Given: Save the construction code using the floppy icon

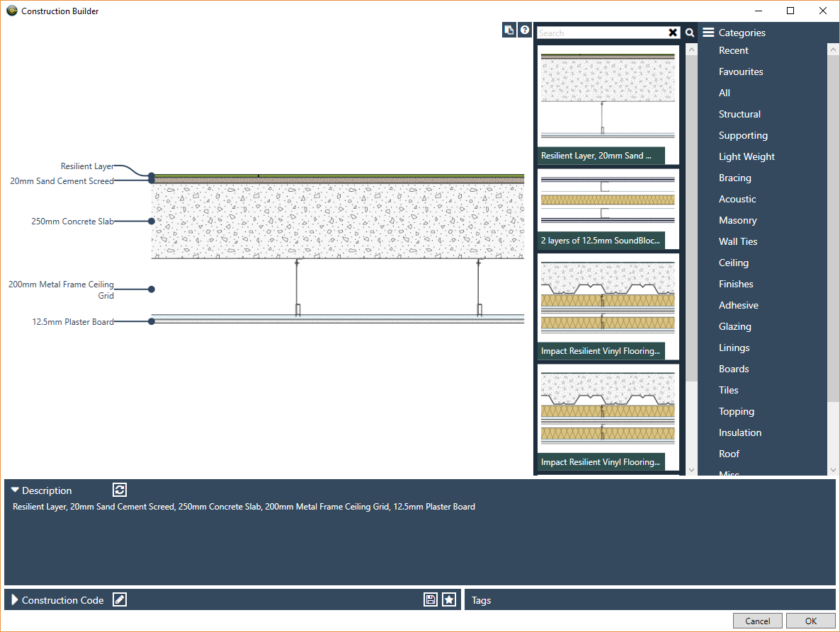Looking at the screenshot, I should point(431,599).
